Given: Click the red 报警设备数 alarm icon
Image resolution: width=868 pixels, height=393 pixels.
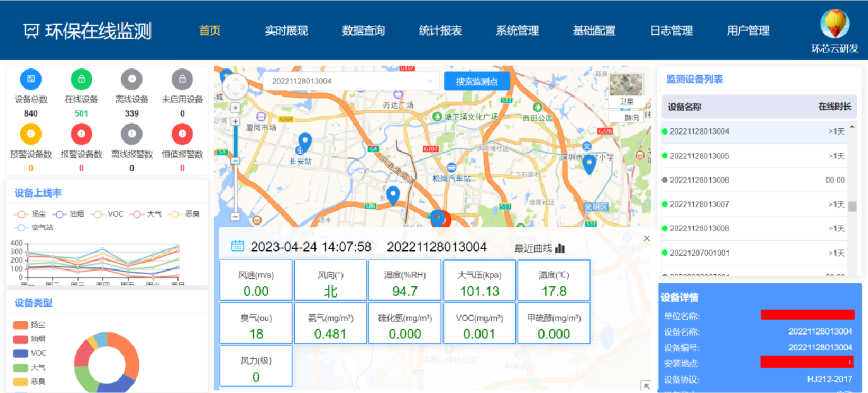Looking at the screenshot, I should 81,134.
